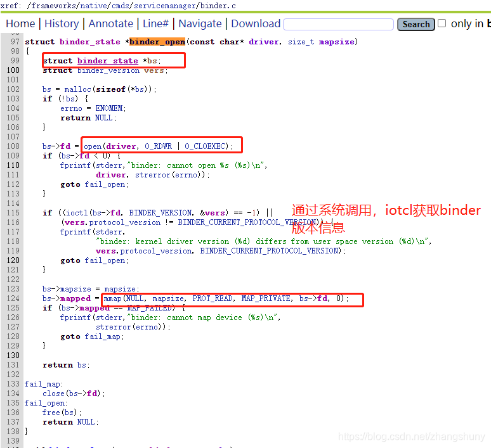Image resolution: width=491 pixels, height=448 pixels.
Task: Follow 'close' symbol on line 134
Action: click(53, 394)
